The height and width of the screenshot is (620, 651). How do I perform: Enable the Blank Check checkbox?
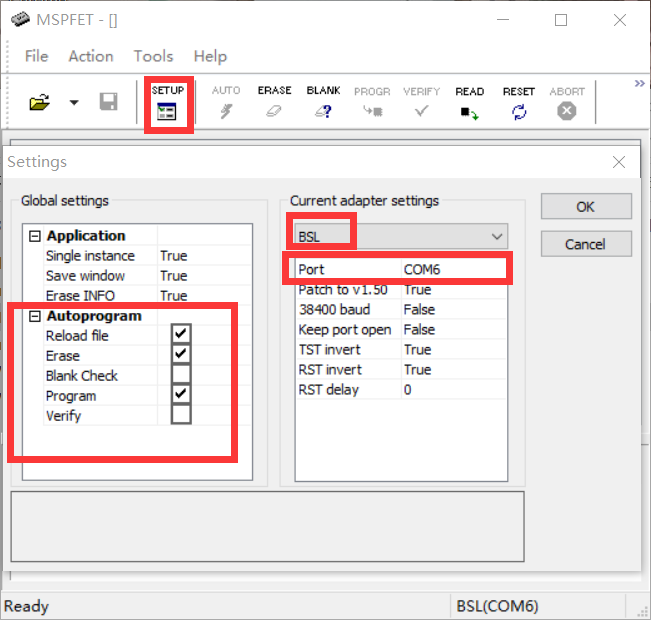(181, 374)
